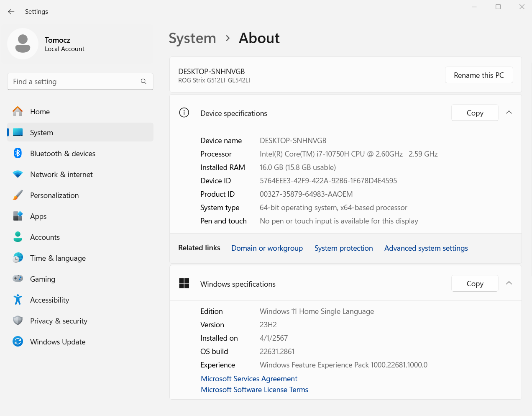This screenshot has width=532, height=416.
Task: Open Accounts settings
Action: [x=80, y=237]
